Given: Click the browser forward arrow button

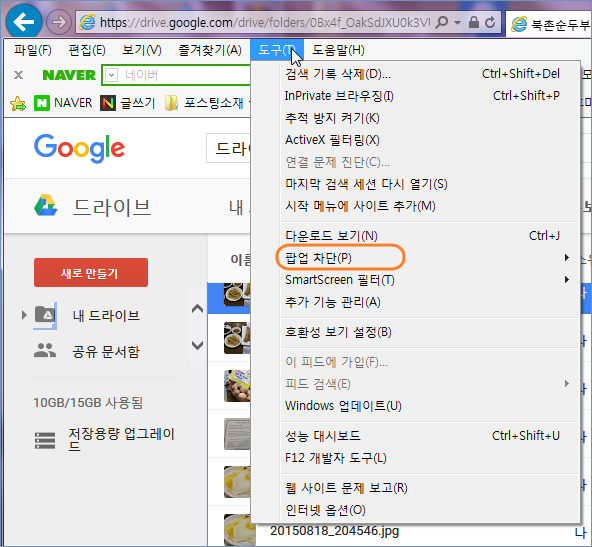Looking at the screenshot, I should tap(59, 22).
